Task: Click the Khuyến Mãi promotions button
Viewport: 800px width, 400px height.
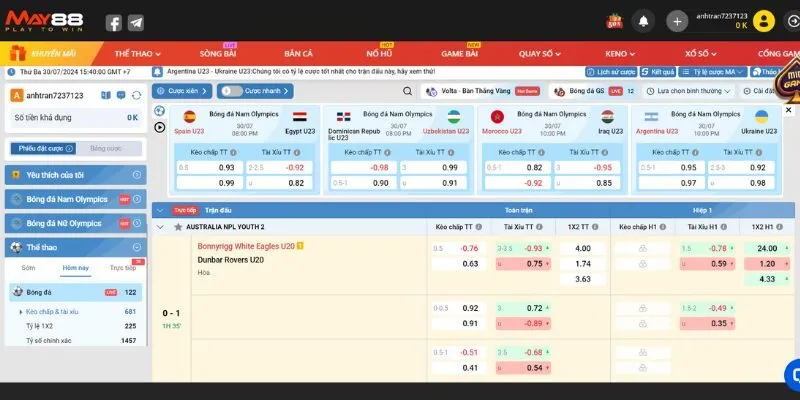Action: coord(47,53)
